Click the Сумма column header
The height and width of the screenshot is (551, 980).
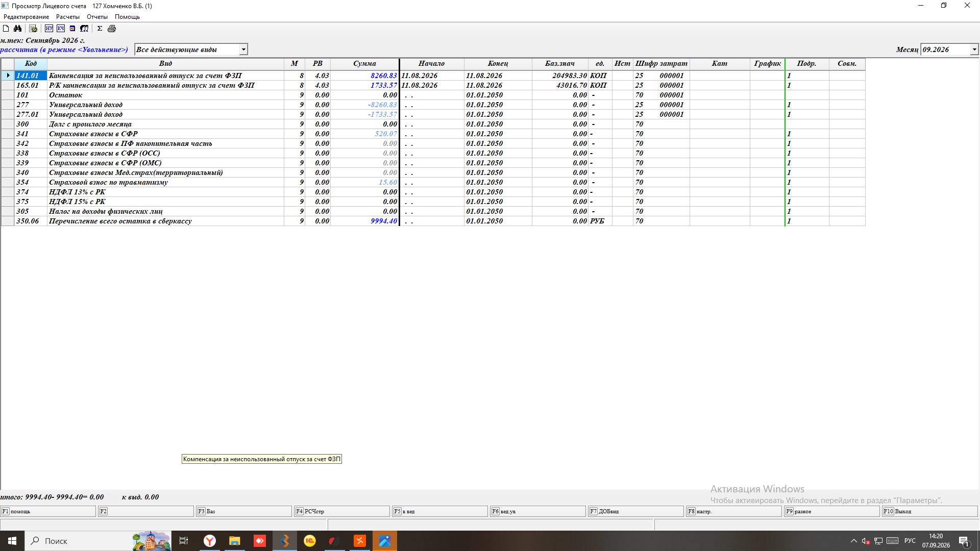pos(364,64)
